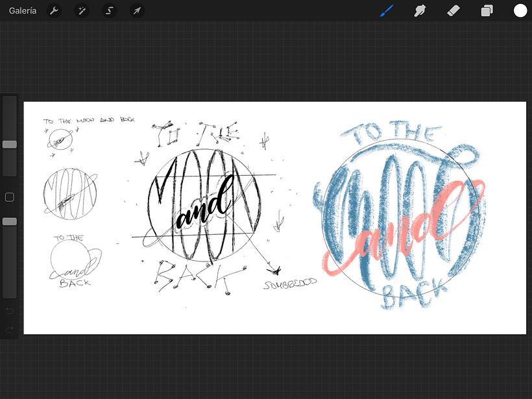This screenshot has height=399, width=532.
Task: Select the Eraser tool
Action: point(453,10)
